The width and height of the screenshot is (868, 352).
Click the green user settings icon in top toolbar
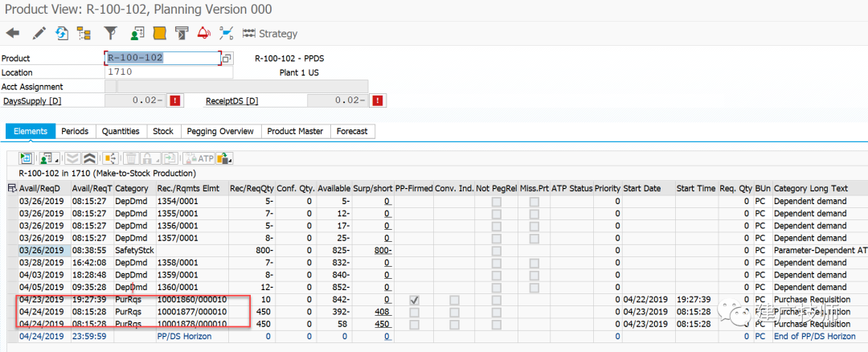(x=137, y=33)
